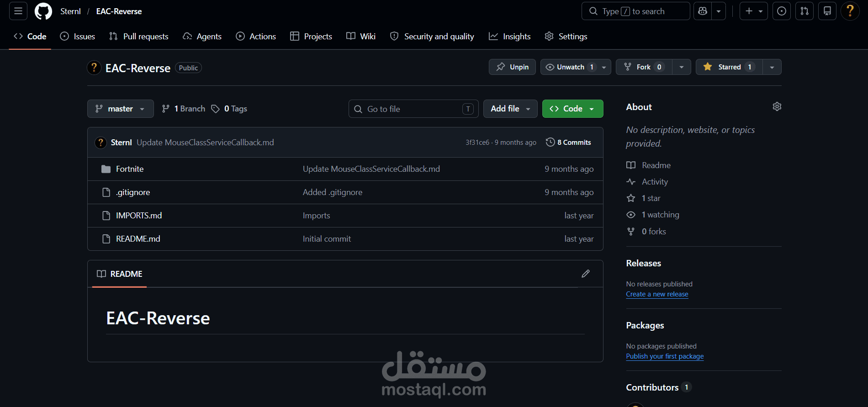Open the Added .gitignore commit message
This screenshot has width=868, height=407.
(333, 192)
